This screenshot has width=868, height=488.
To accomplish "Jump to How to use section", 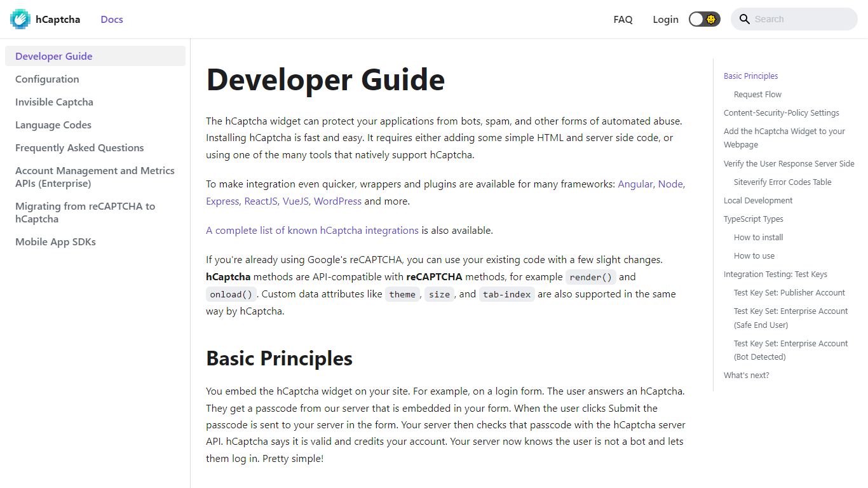I will click(754, 255).
